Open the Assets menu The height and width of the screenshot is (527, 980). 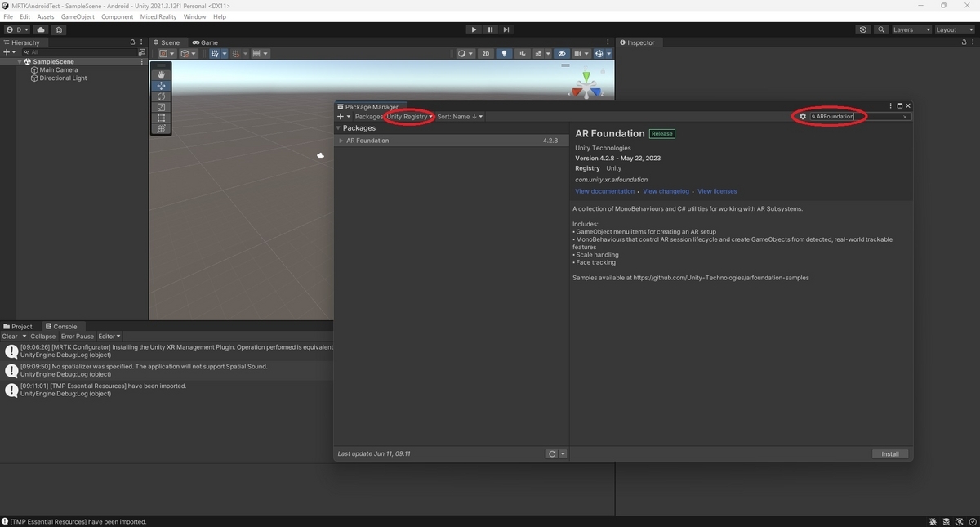[x=46, y=16]
